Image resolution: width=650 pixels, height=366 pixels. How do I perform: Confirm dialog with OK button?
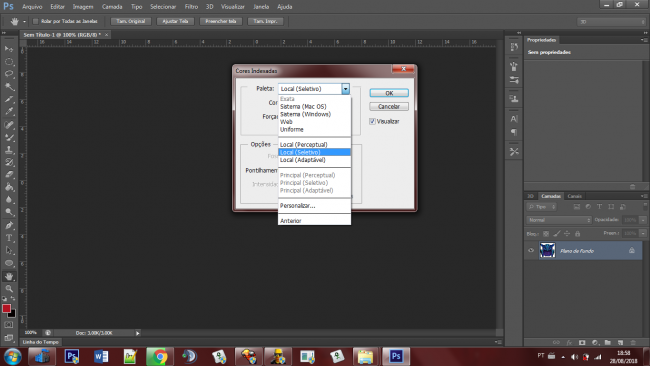389,93
